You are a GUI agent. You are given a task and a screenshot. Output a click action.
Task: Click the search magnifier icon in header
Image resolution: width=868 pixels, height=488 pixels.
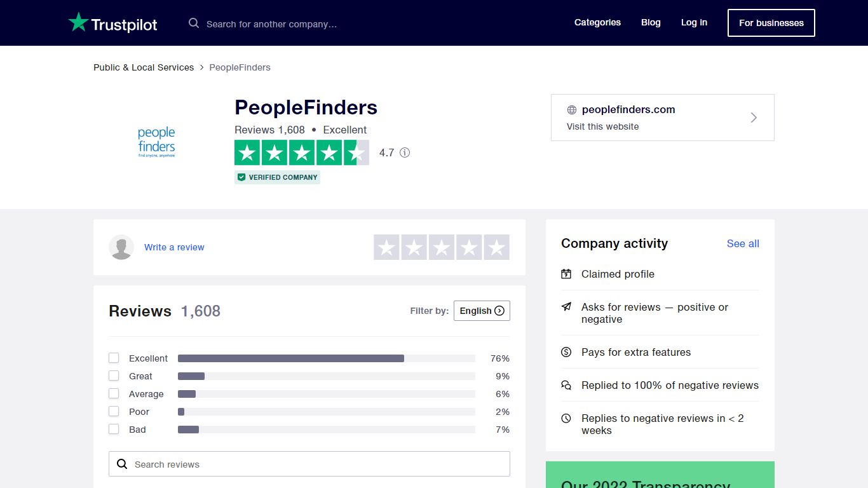[x=194, y=24]
